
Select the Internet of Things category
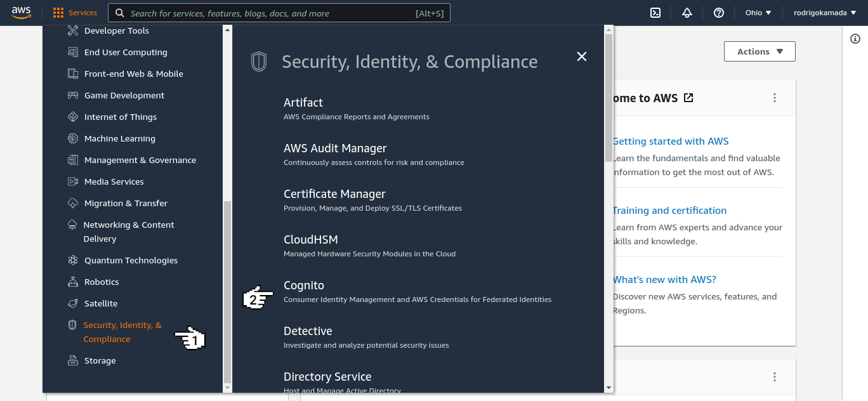point(121,117)
